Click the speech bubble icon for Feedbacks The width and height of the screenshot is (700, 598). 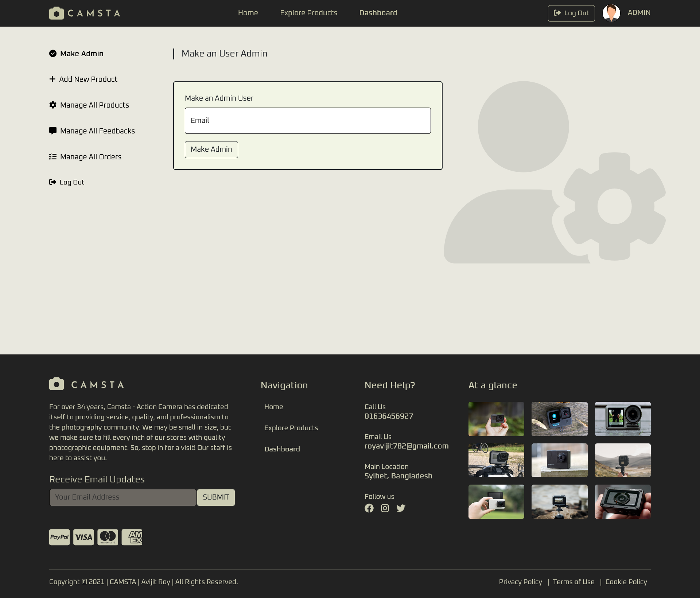pyautogui.click(x=53, y=131)
